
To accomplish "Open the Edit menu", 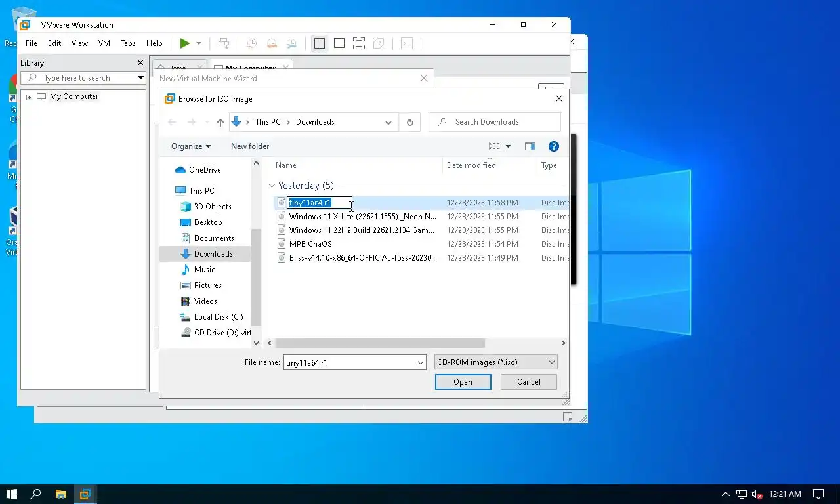I will pyautogui.click(x=54, y=43).
